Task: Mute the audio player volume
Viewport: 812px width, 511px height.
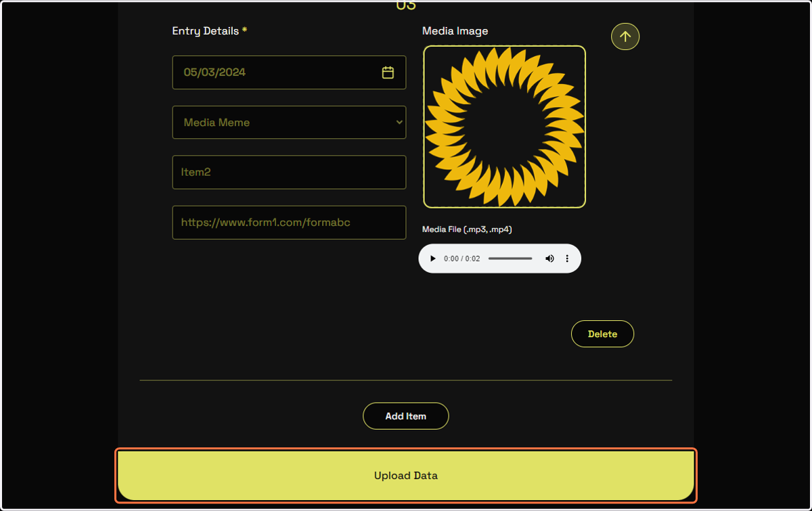Action: 549,259
